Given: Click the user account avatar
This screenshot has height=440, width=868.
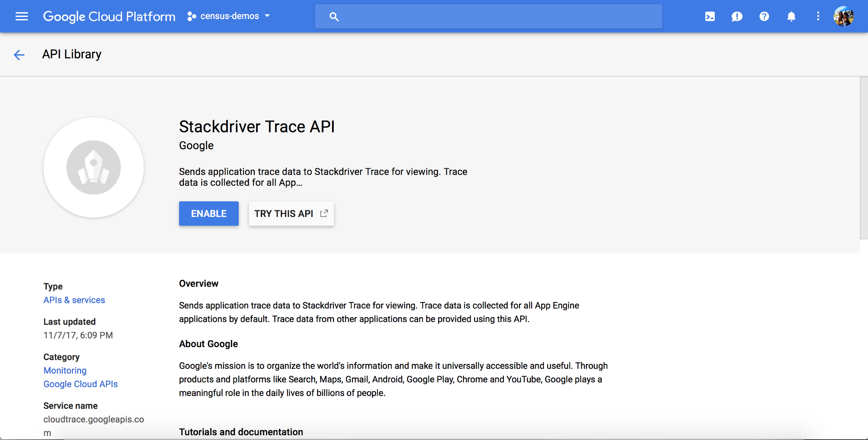Looking at the screenshot, I should (x=844, y=16).
